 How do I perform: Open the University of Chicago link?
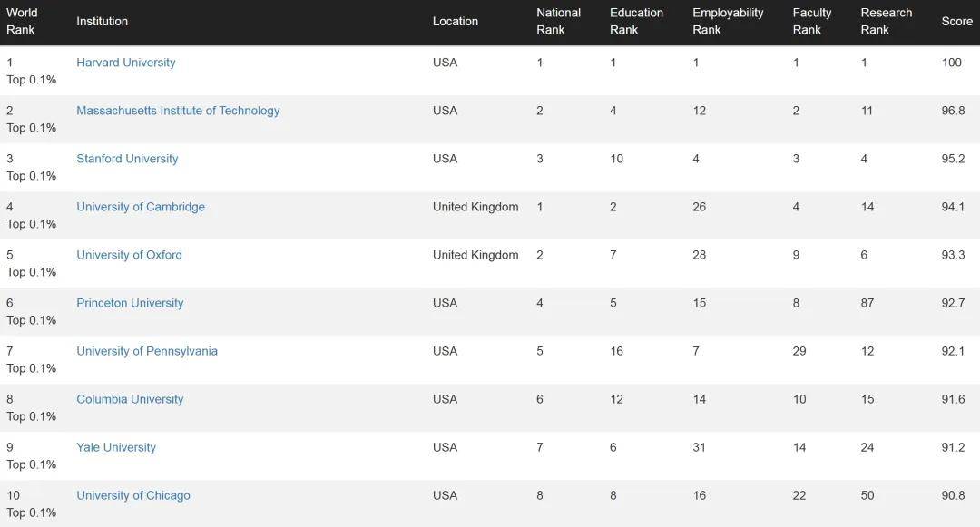pyautogui.click(x=133, y=495)
